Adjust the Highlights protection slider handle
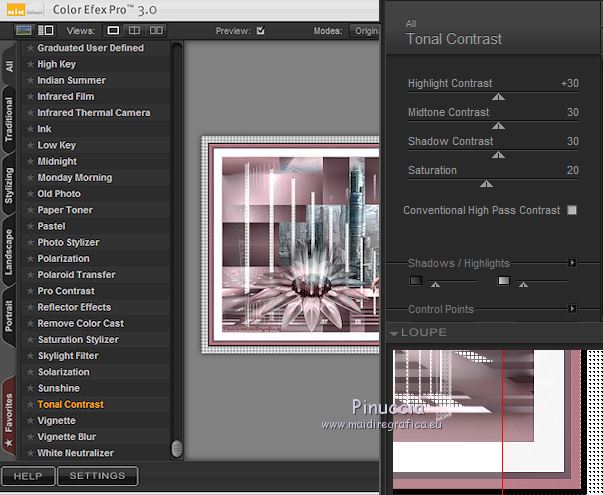This screenshot has height=495, width=603. point(523,285)
